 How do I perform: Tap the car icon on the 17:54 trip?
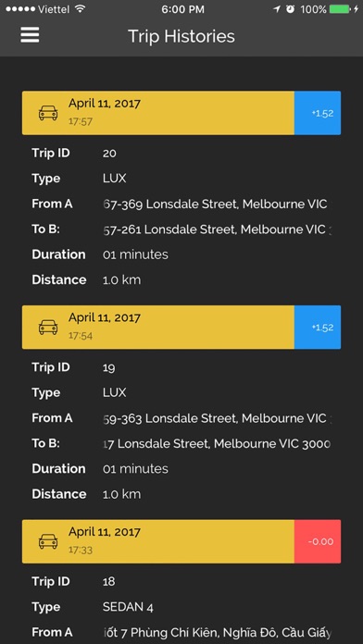[x=48, y=328]
